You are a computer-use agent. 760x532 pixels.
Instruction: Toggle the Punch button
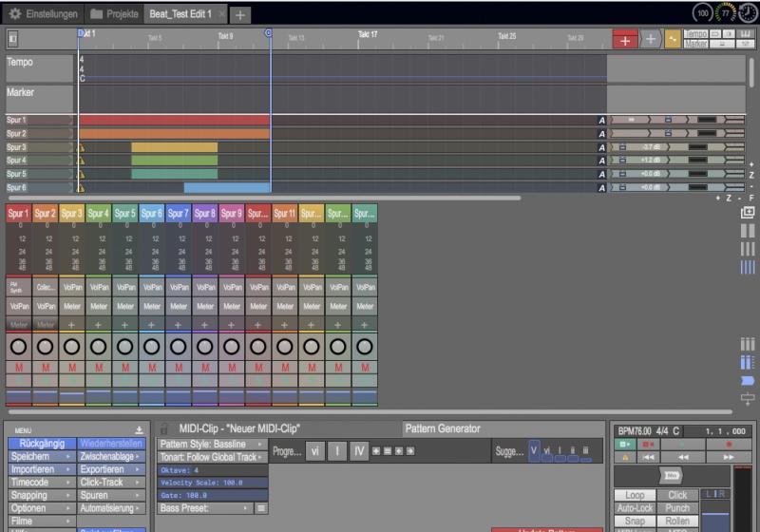(x=677, y=507)
